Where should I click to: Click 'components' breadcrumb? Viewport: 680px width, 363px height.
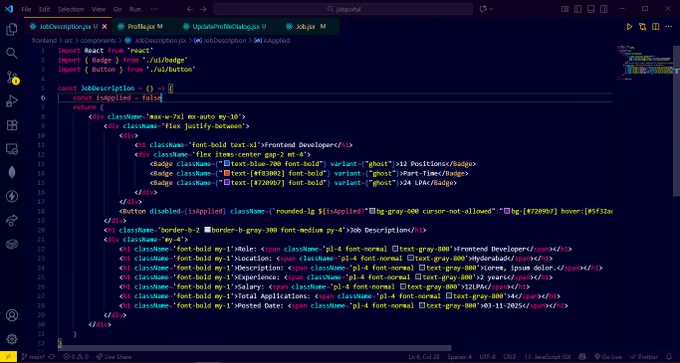click(x=98, y=40)
